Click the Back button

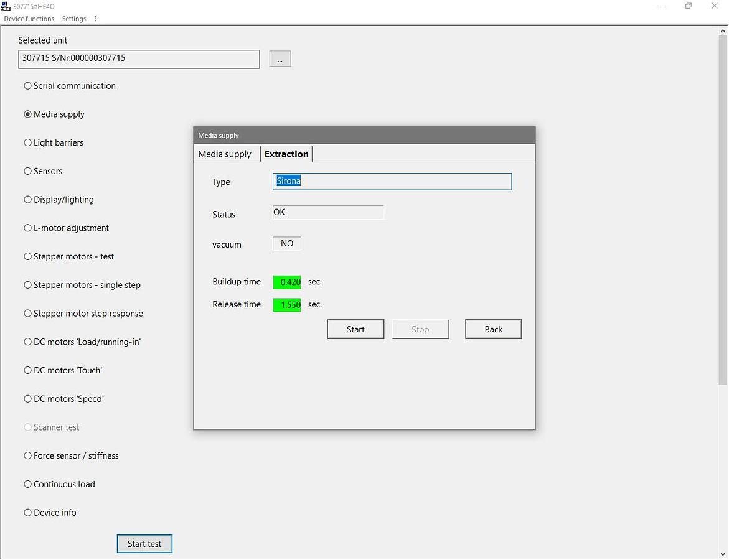pyautogui.click(x=493, y=329)
